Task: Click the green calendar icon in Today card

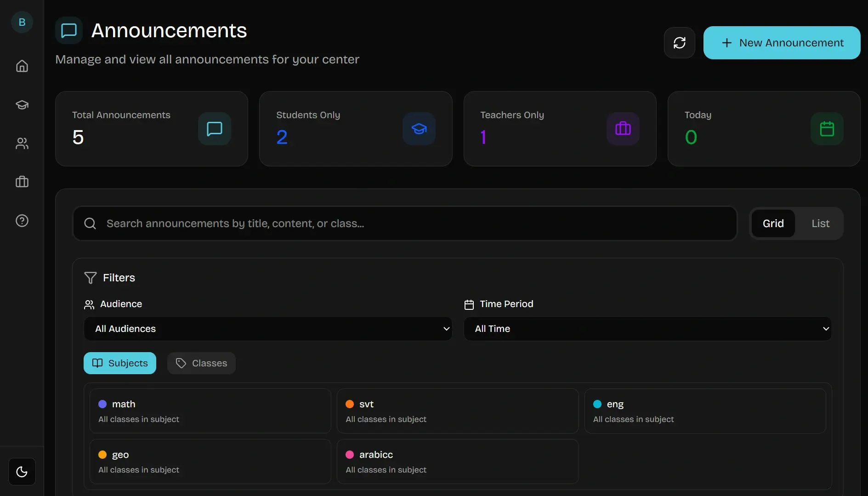Action: (827, 129)
